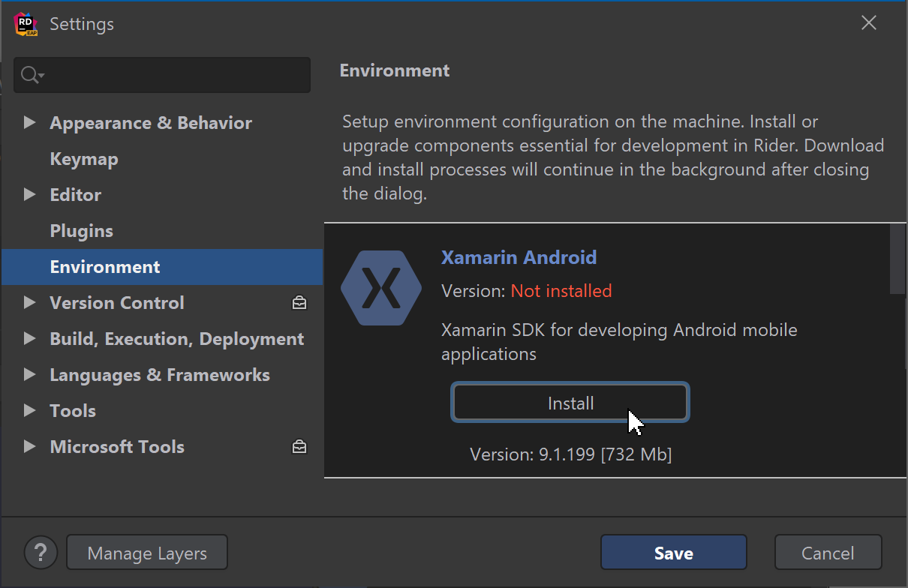Open the Keymap settings page
The image size is (908, 588).
pyautogui.click(x=83, y=158)
